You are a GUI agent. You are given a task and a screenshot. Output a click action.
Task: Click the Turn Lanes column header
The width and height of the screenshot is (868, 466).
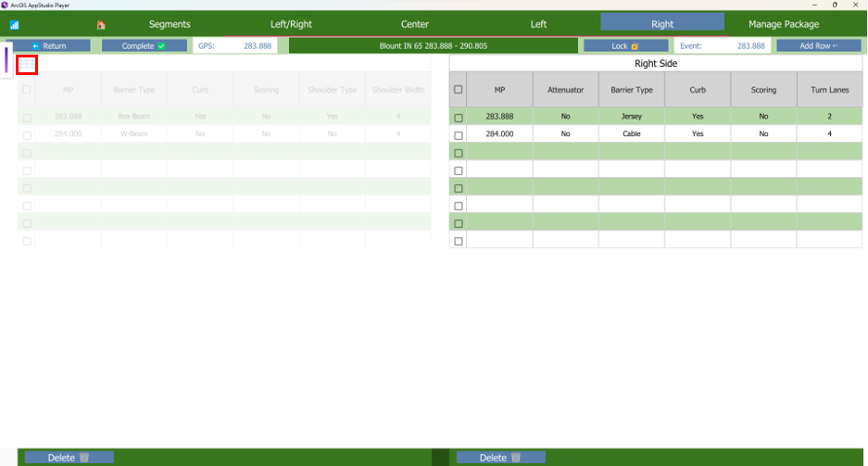tap(829, 90)
